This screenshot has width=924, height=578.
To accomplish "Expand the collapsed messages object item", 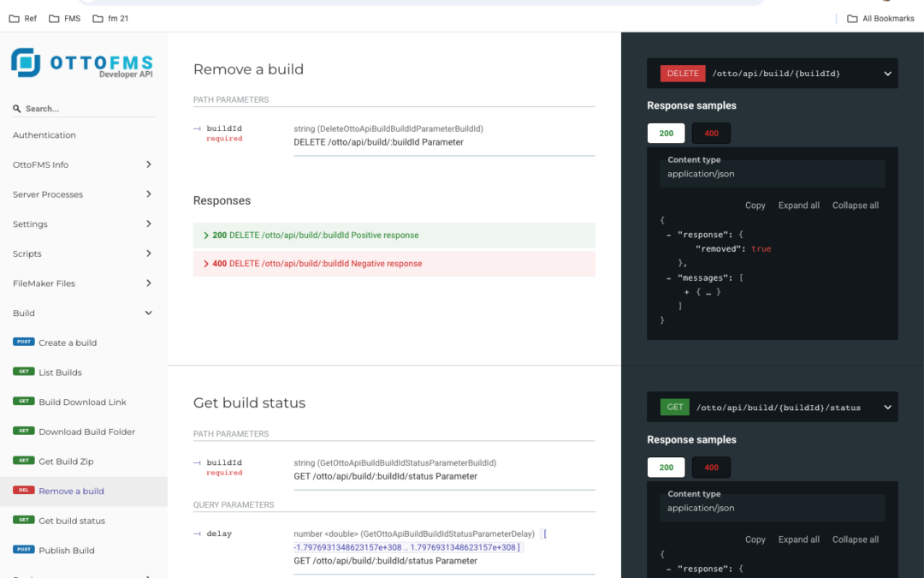I will 687,292.
